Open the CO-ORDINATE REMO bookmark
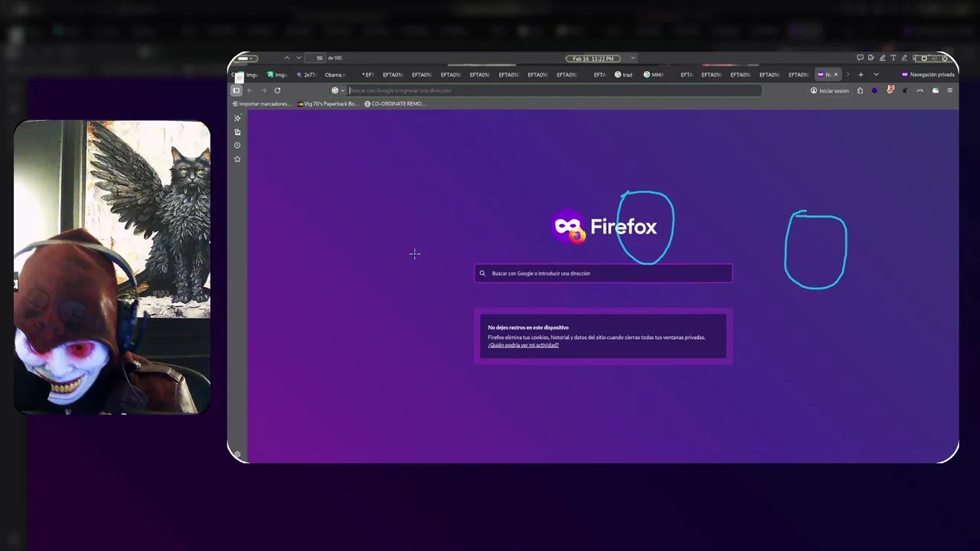 pyautogui.click(x=395, y=103)
